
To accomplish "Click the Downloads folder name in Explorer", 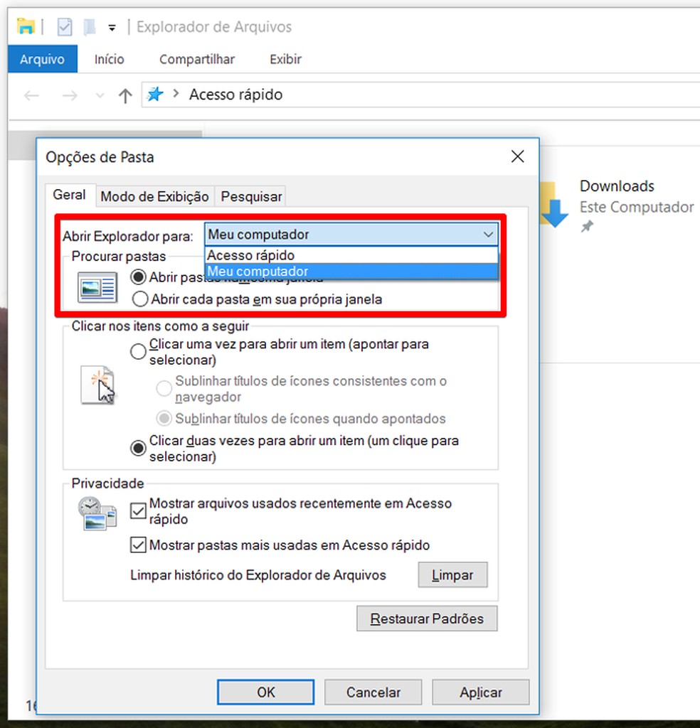I will [x=617, y=186].
